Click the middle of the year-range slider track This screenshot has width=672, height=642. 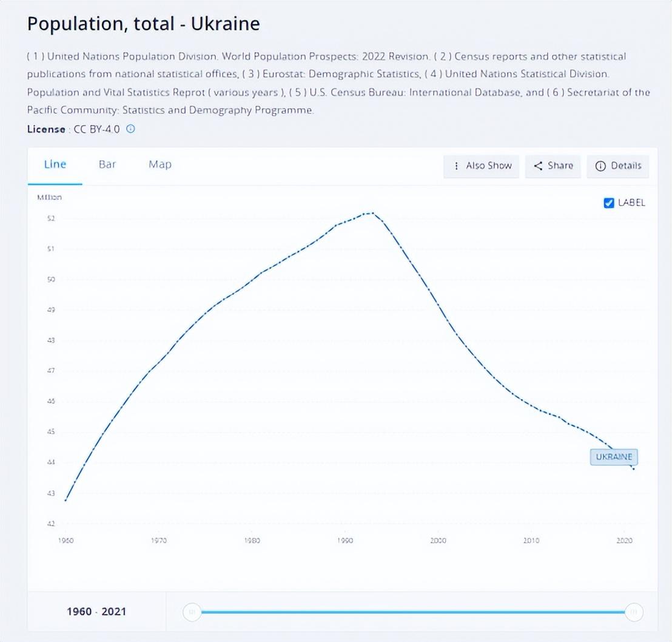coord(412,612)
